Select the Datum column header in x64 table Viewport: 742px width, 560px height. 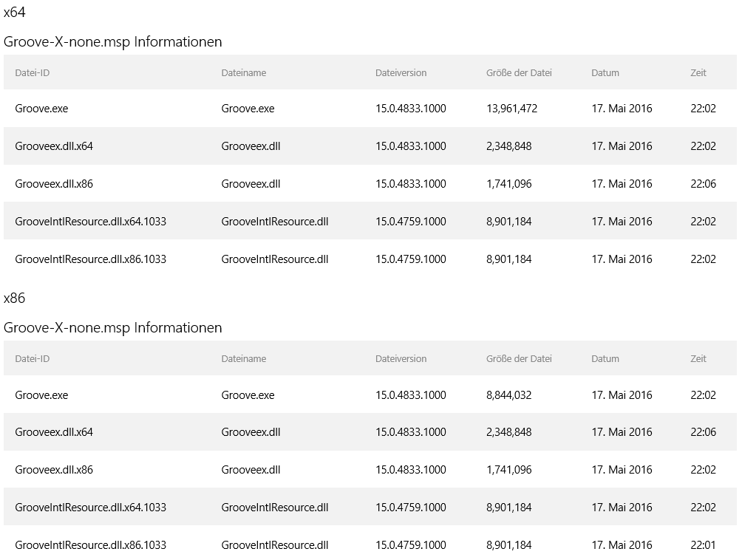coord(605,72)
